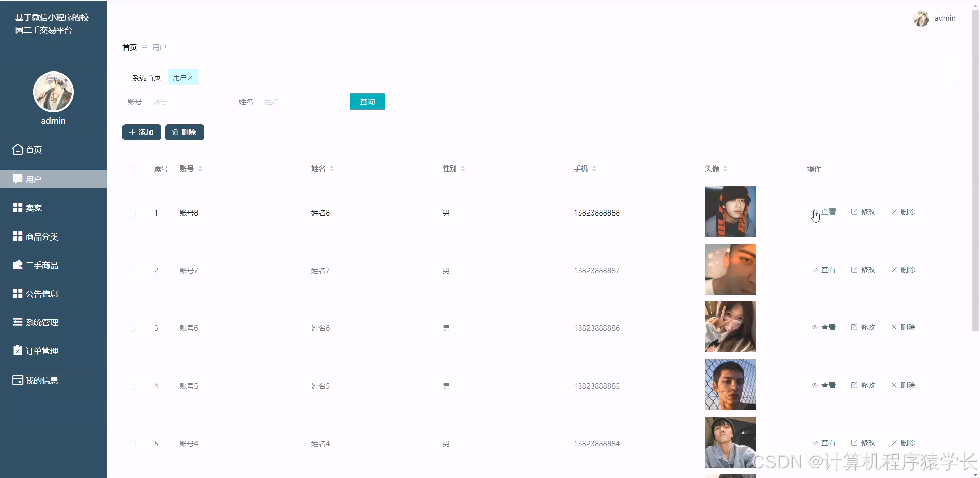The image size is (980, 478).
Task: Select the 用户 sidebar menu item
Action: point(53,179)
